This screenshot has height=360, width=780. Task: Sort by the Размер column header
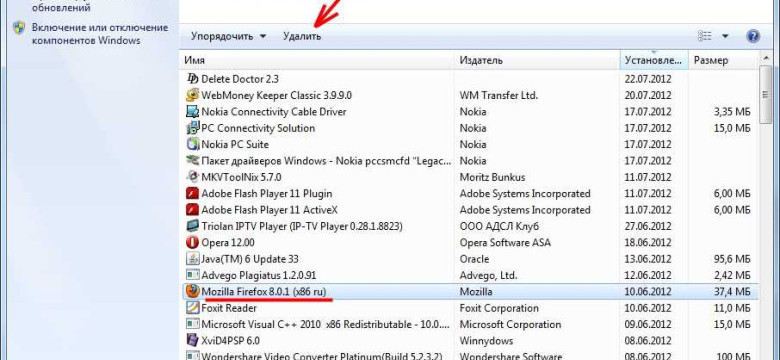(x=722, y=60)
